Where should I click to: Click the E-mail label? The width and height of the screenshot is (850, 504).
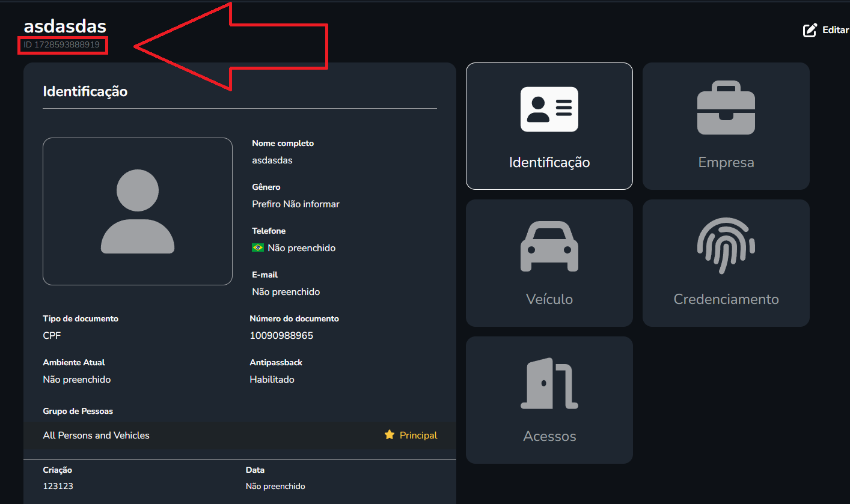(265, 275)
